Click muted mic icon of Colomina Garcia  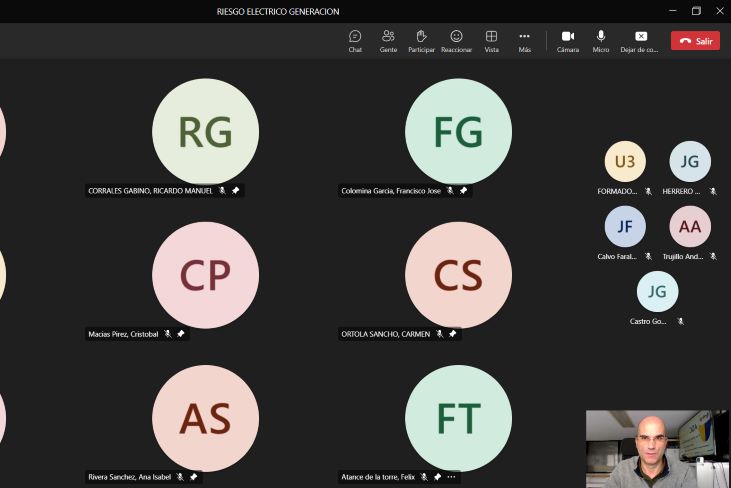point(450,191)
